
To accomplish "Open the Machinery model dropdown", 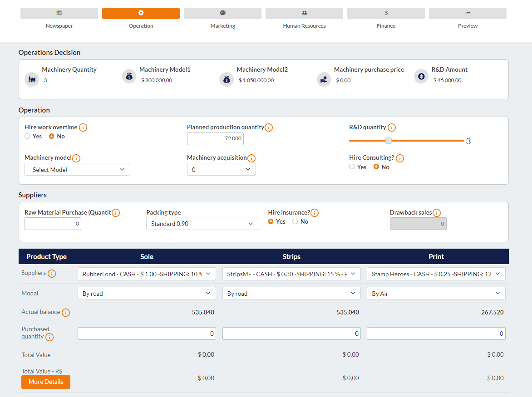I will click(77, 170).
